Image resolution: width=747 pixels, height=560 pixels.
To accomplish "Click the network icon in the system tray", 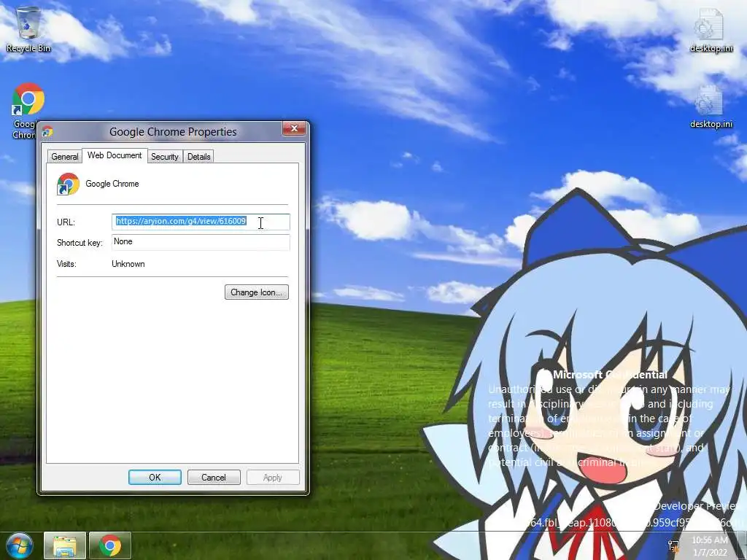I will tap(673, 546).
